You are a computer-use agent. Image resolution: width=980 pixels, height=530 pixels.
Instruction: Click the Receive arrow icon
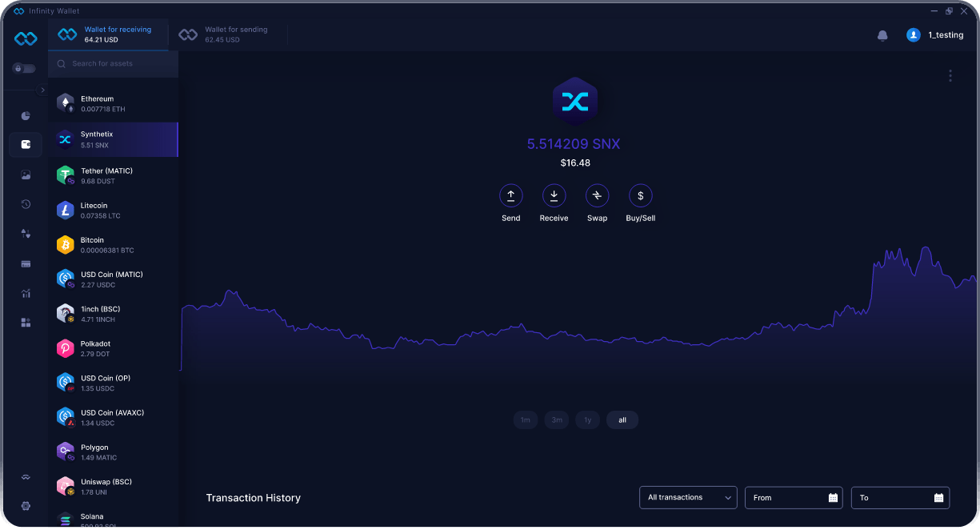point(554,195)
